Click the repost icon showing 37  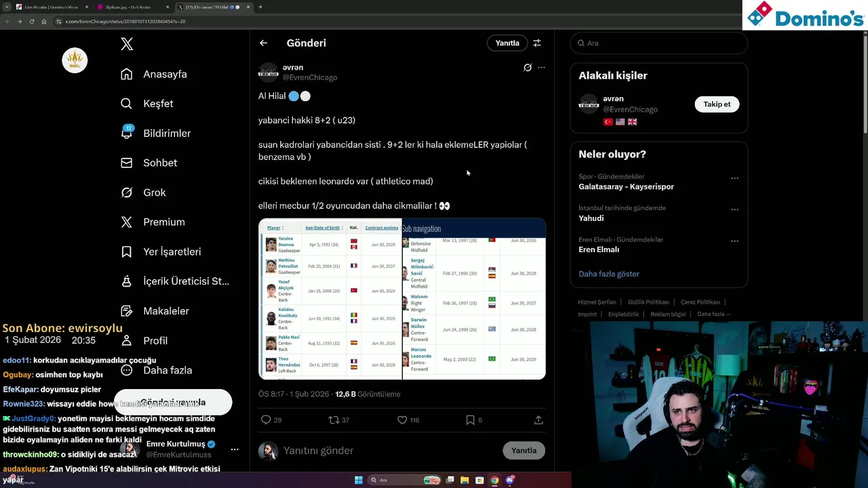[334, 420]
